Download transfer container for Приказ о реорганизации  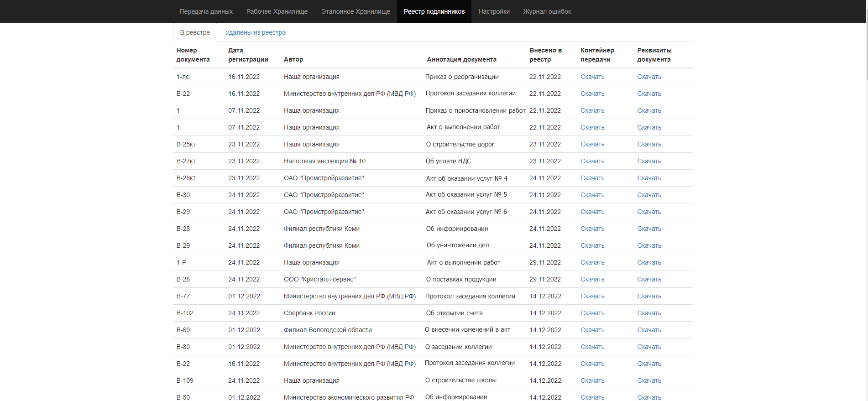pos(592,77)
